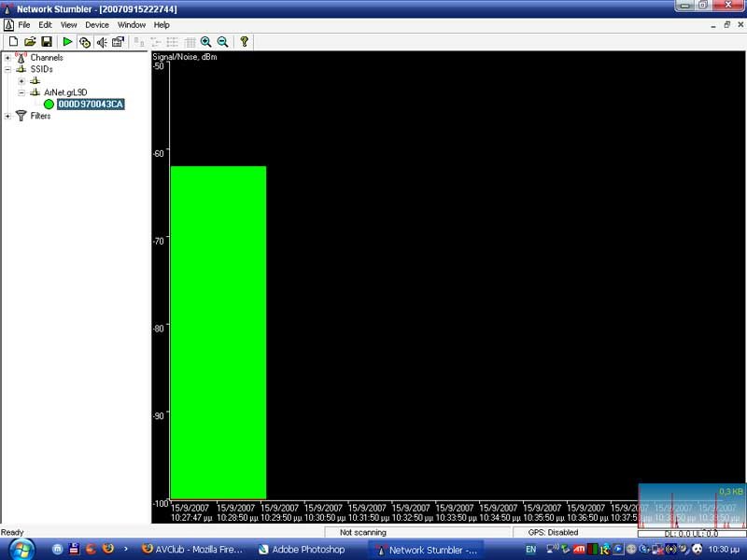
Task: Select the 000D970043CA MAC address entry
Action: (x=90, y=105)
